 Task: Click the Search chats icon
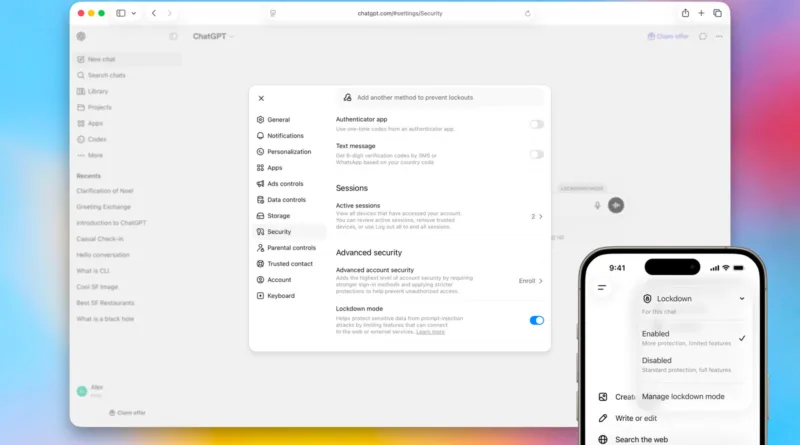point(81,75)
